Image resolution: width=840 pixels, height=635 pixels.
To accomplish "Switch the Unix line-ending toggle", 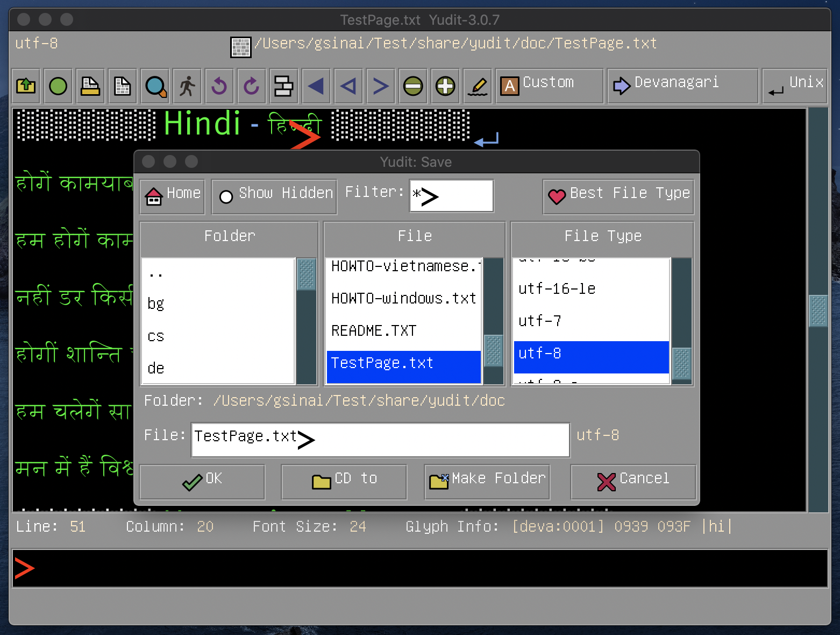I will tap(795, 86).
